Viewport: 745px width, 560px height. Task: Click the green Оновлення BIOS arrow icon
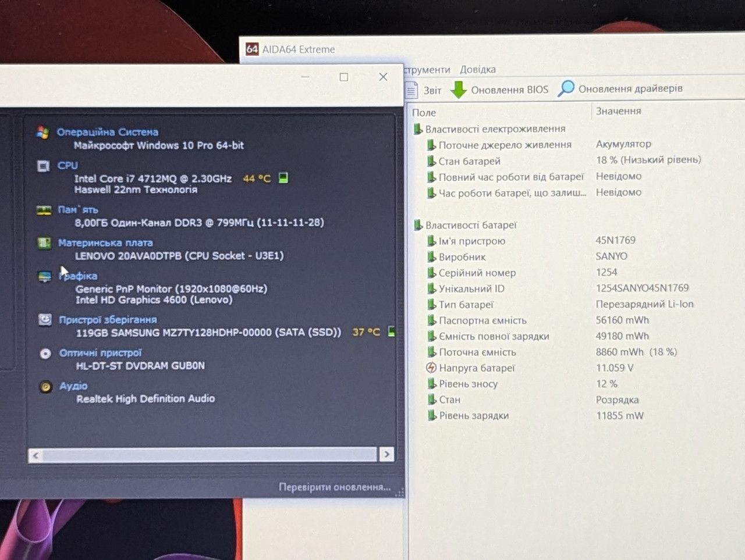459,90
